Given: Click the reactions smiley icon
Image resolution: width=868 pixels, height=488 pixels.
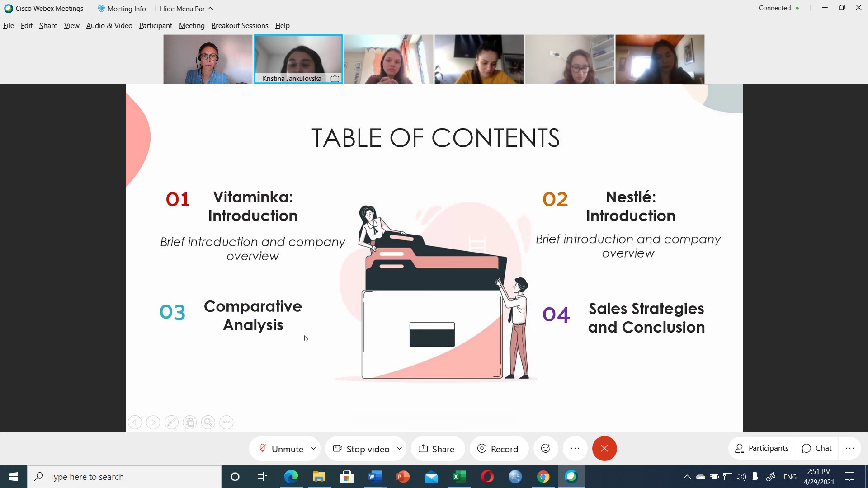Looking at the screenshot, I should pos(546,448).
